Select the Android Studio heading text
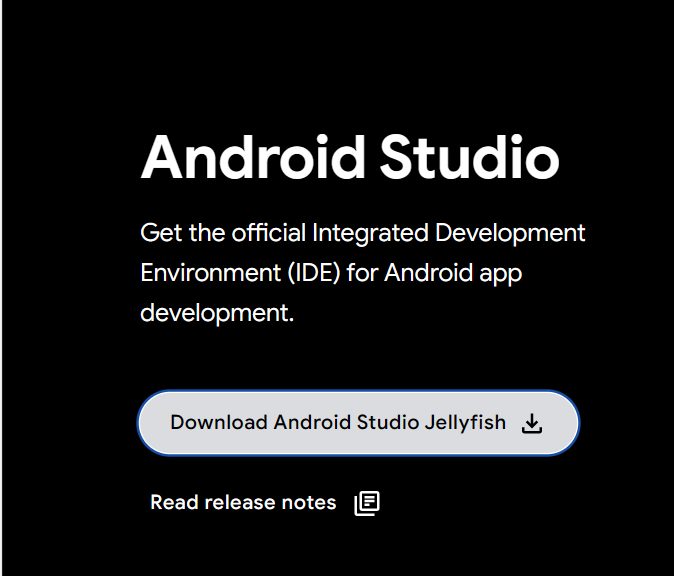This screenshot has width=674, height=576. (350, 157)
